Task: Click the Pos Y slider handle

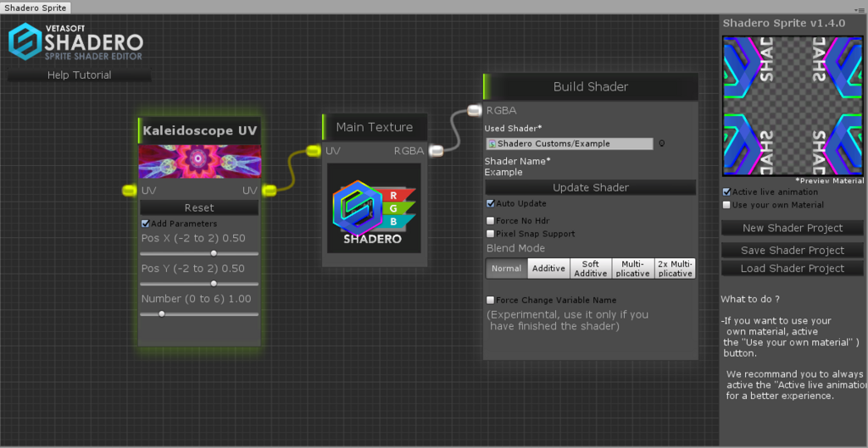Action: pos(214,284)
